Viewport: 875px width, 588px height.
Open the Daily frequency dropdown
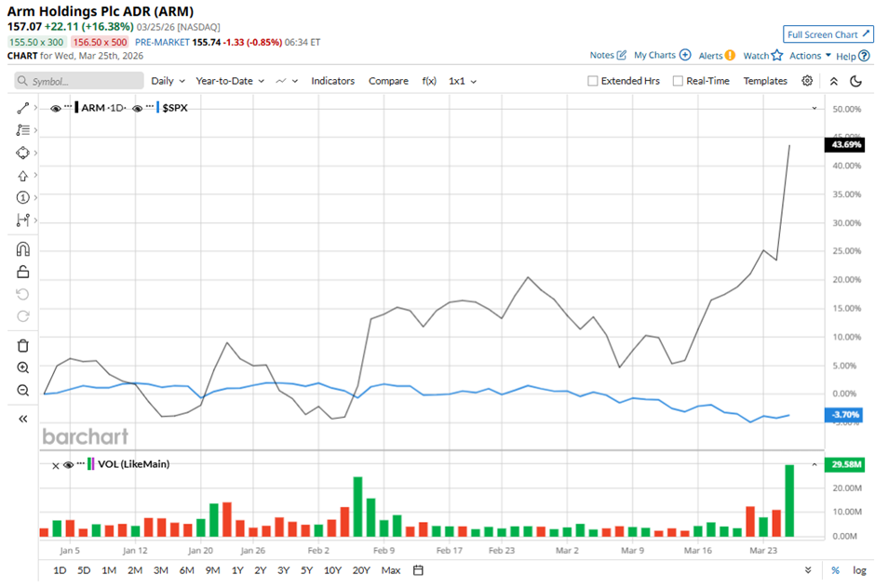(x=168, y=81)
